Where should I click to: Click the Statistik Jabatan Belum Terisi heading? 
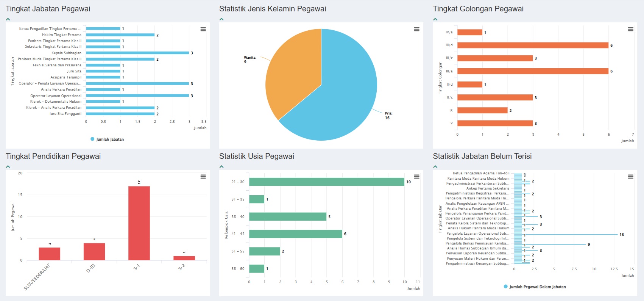click(x=482, y=156)
